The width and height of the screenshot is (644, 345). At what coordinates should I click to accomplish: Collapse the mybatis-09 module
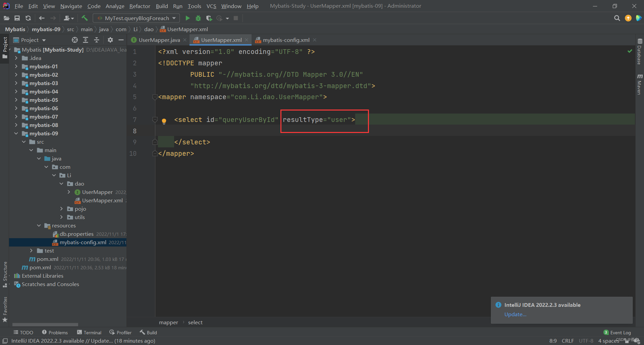pyautogui.click(x=16, y=133)
